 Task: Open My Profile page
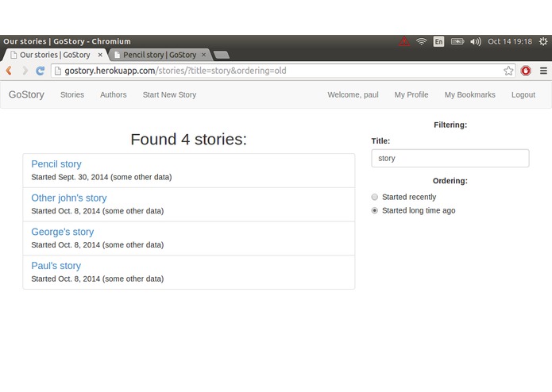tap(411, 94)
